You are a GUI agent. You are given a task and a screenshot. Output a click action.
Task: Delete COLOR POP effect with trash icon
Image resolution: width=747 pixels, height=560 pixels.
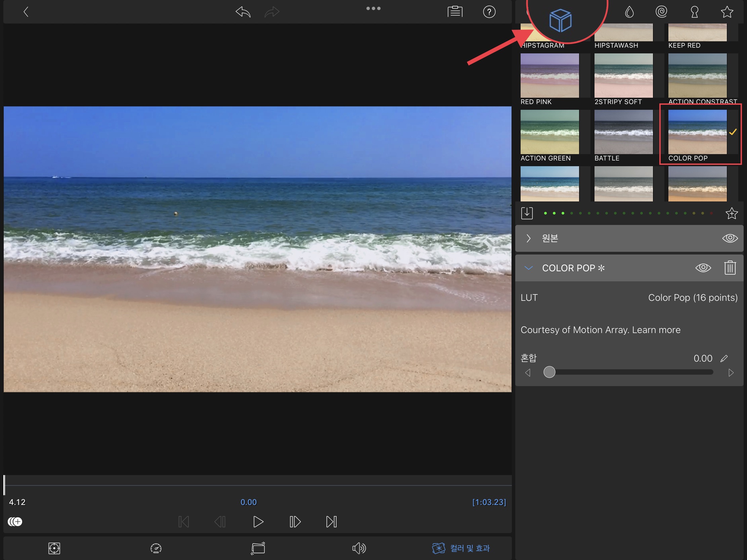[730, 268]
